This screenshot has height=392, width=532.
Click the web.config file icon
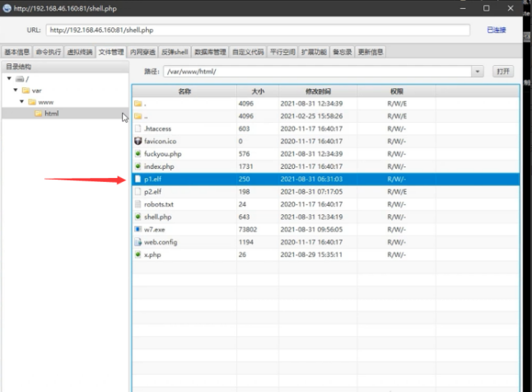pyautogui.click(x=138, y=242)
